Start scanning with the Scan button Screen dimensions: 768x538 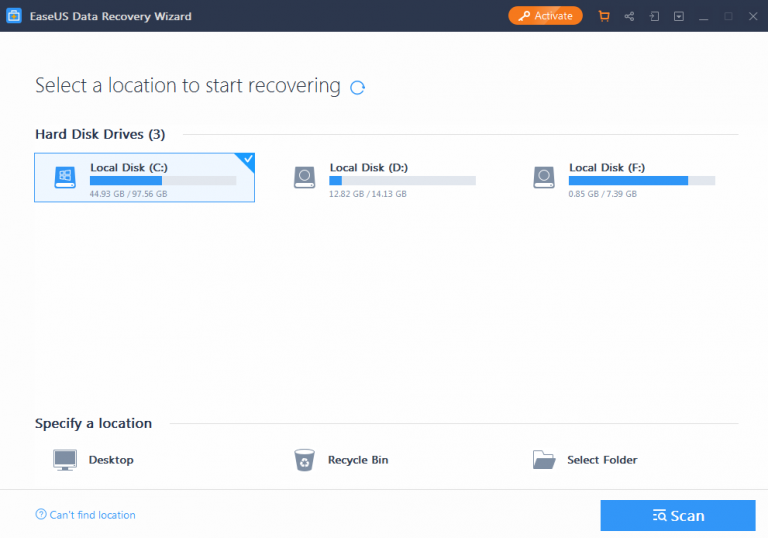pos(677,515)
